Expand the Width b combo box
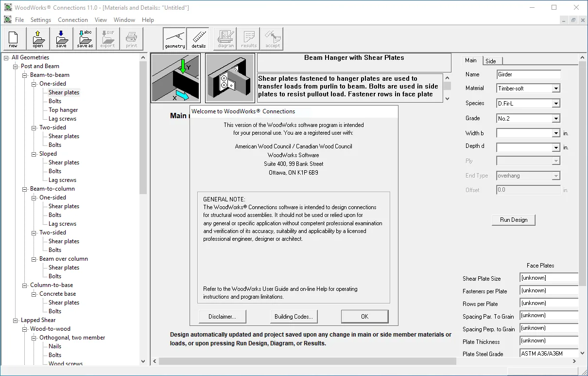This screenshot has width=588, height=376. tap(529, 133)
